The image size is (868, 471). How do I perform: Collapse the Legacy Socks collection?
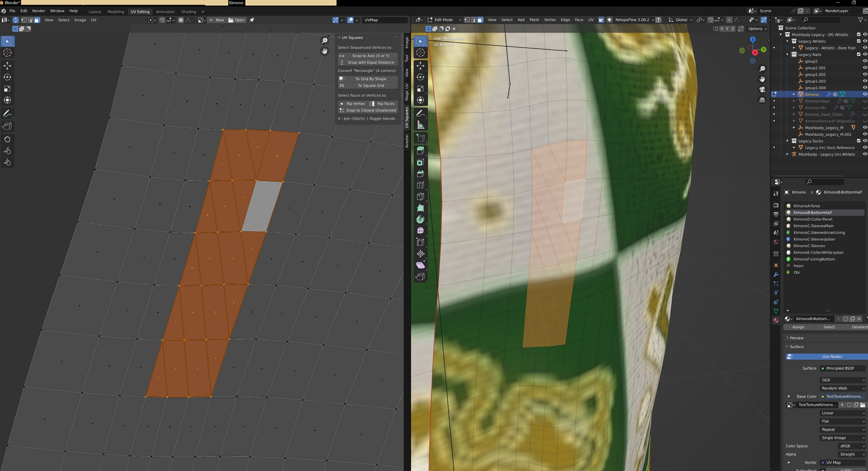click(787, 141)
